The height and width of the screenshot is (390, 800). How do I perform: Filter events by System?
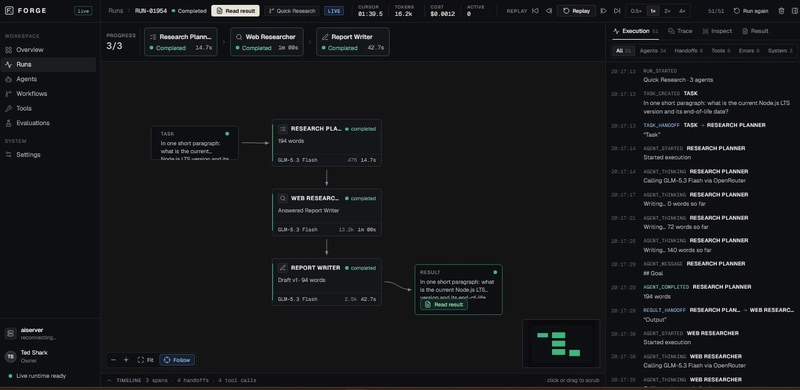click(780, 51)
